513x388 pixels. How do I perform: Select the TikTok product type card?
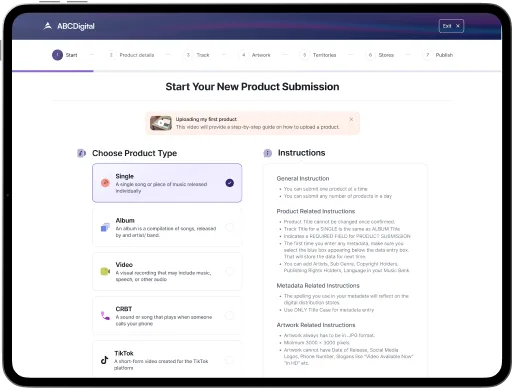tap(167, 359)
